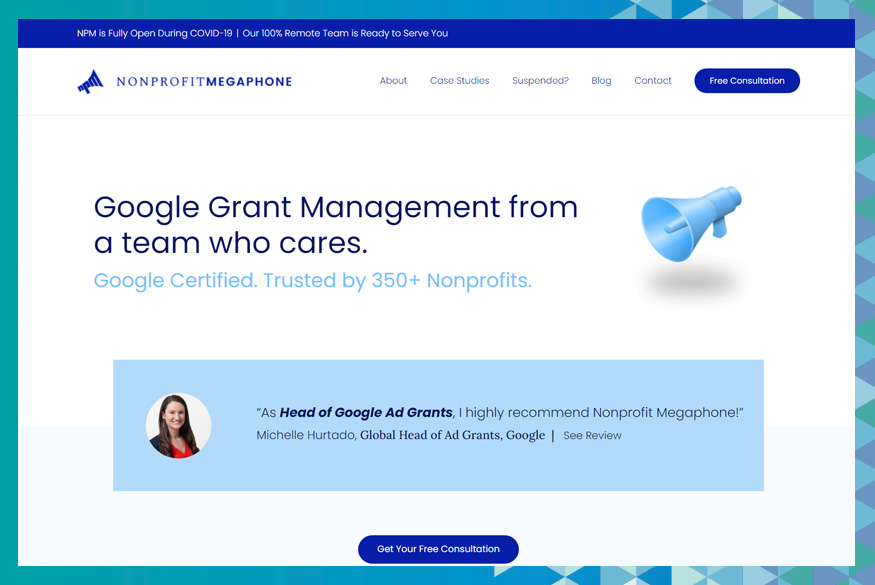Click the Google Certified subheading text
Image resolution: width=875 pixels, height=585 pixels.
click(x=312, y=281)
